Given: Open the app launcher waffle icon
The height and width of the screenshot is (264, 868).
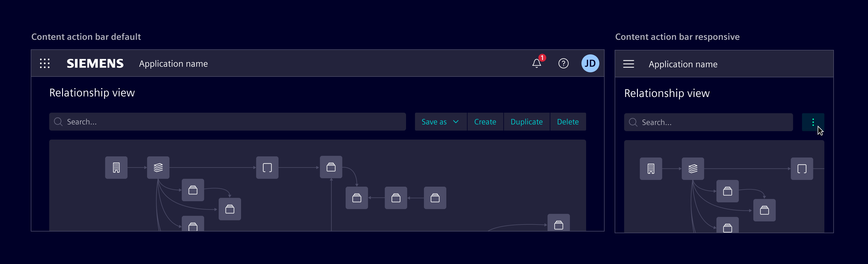Looking at the screenshot, I should point(45,63).
